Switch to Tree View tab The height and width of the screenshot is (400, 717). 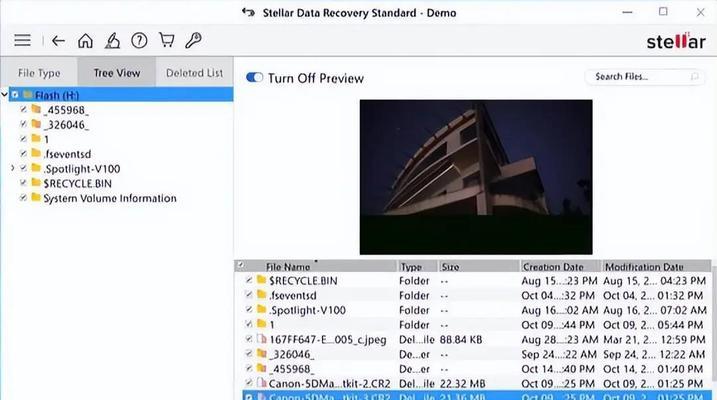(117, 73)
